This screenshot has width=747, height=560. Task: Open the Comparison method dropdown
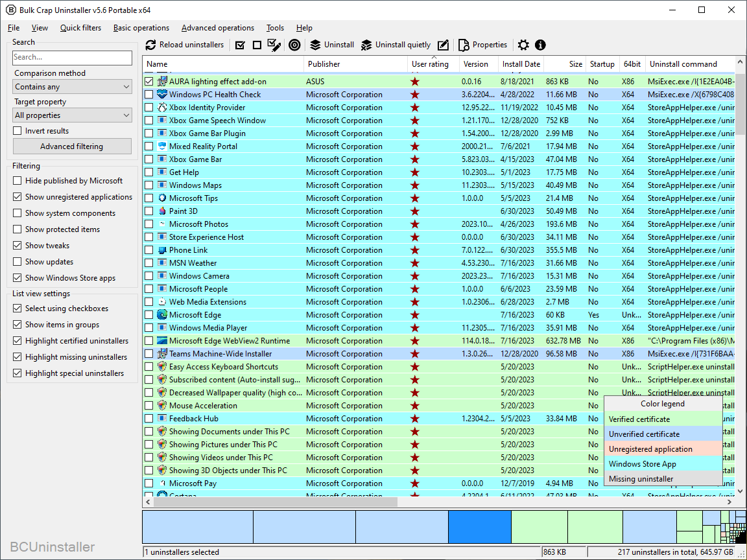(x=72, y=87)
